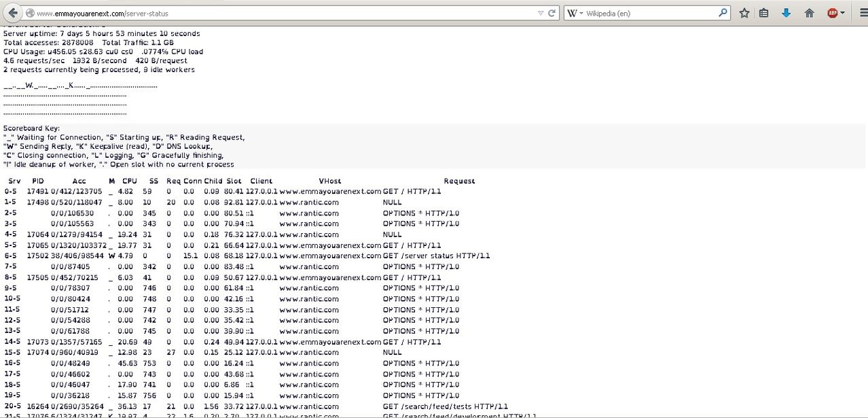The height and width of the screenshot is (418, 868).
Task: Click the 'Srv' column header
Action: [x=14, y=181]
